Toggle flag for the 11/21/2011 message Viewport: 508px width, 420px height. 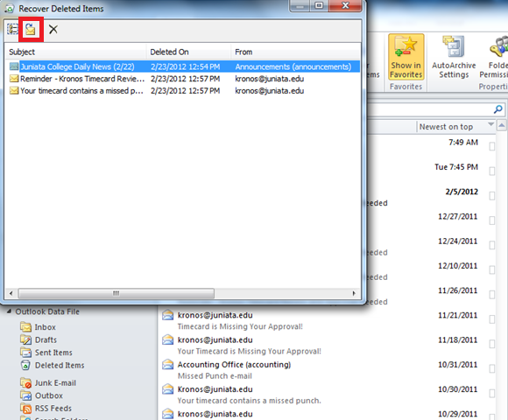[492, 319]
